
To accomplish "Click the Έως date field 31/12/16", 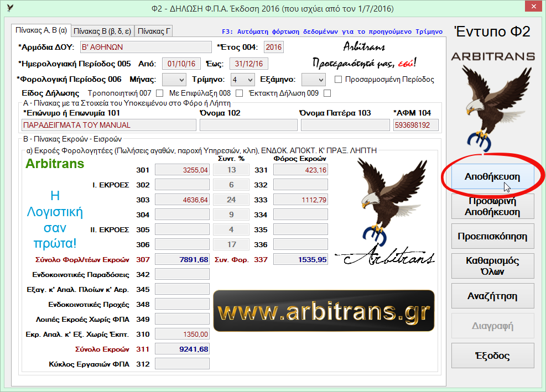I will click(x=249, y=64).
